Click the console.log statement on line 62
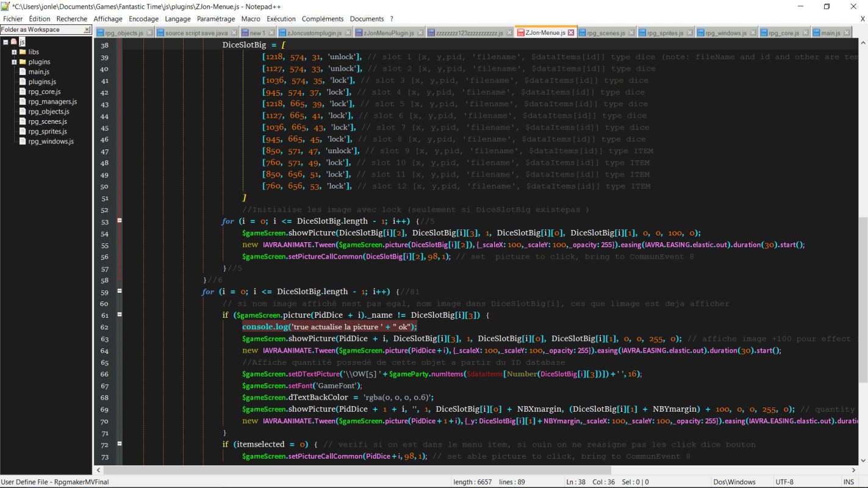Image resolution: width=868 pixels, height=488 pixels. pos(329,327)
